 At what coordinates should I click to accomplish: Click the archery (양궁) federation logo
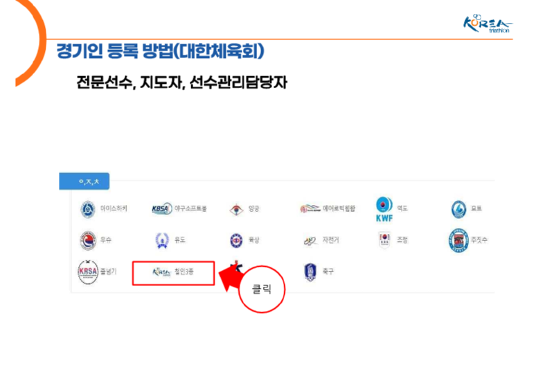(236, 209)
